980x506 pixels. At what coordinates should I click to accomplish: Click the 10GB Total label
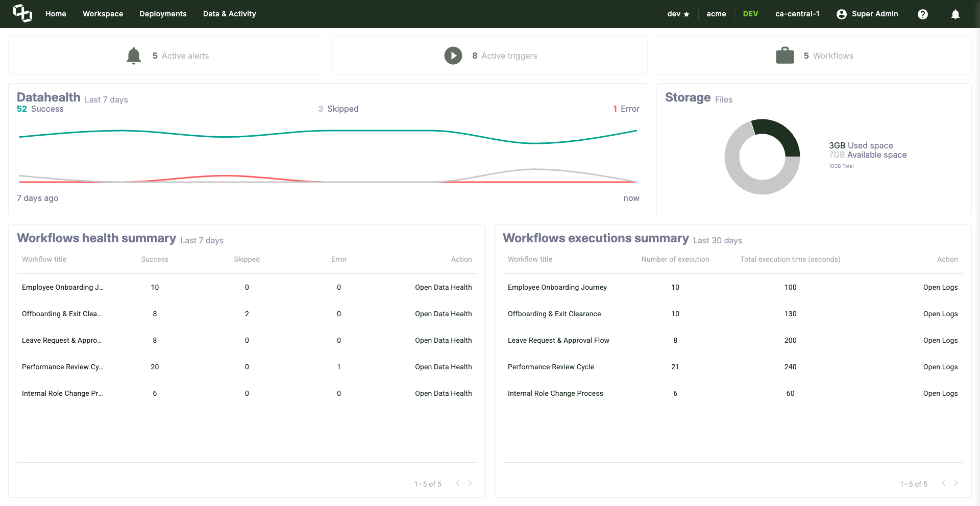[x=841, y=166]
